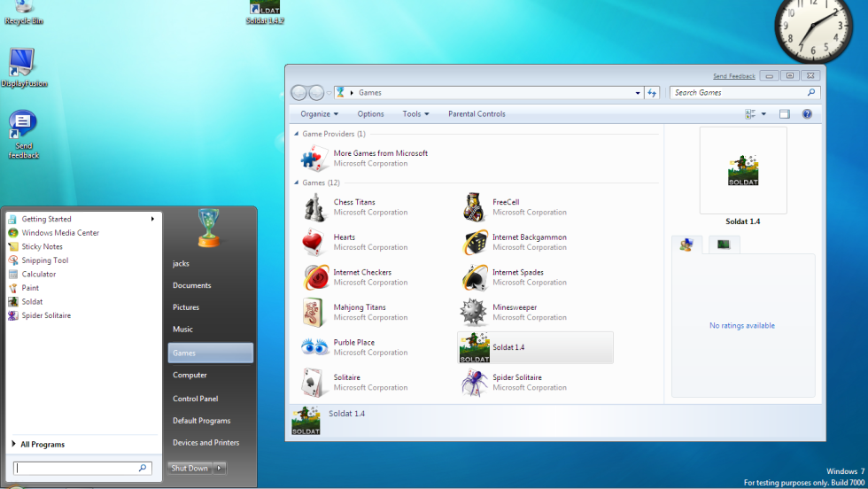
Task: Open Control Panel from Start menu
Action: coord(196,399)
